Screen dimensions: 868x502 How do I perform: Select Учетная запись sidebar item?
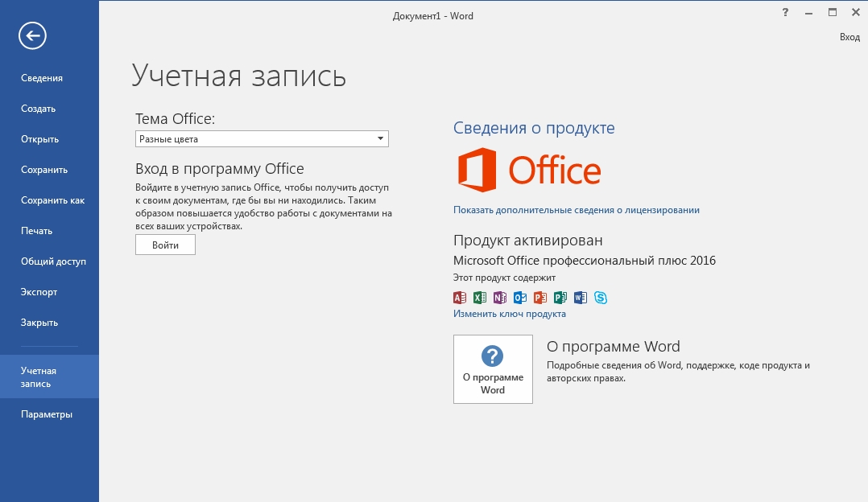coord(49,376)
